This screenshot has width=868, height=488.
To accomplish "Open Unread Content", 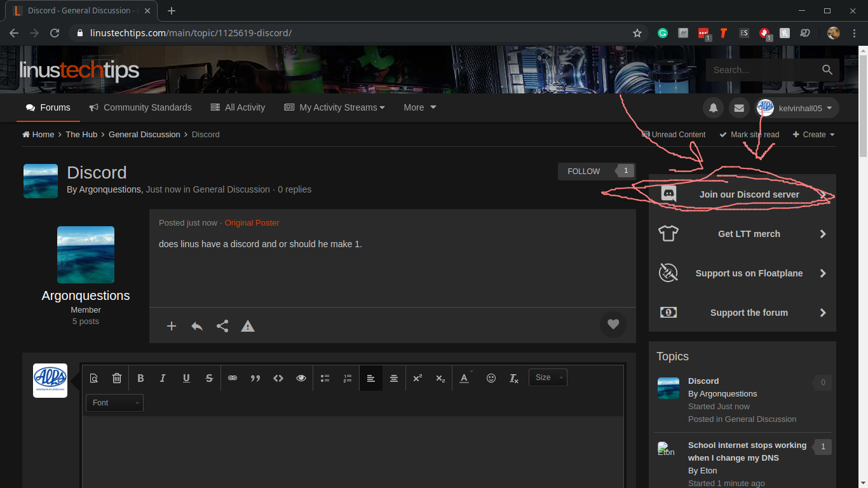I will pos(674,135).
